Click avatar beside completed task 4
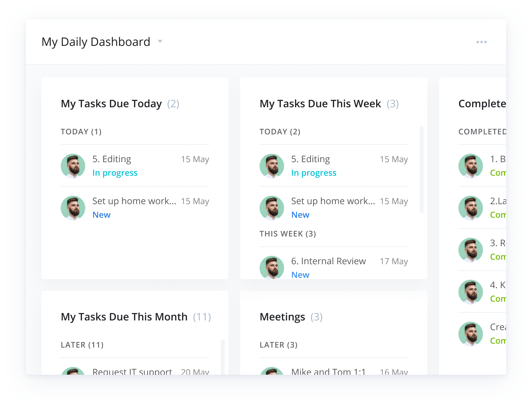 [471, 292]
